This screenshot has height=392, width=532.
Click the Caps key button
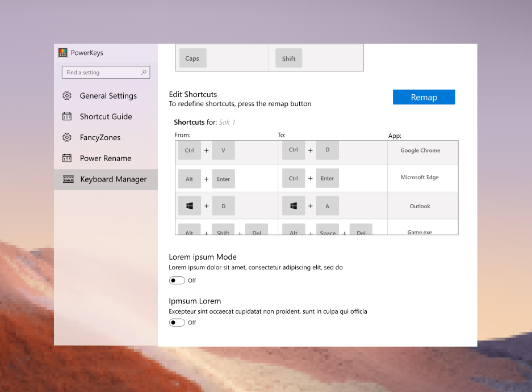tap(192, 58)
